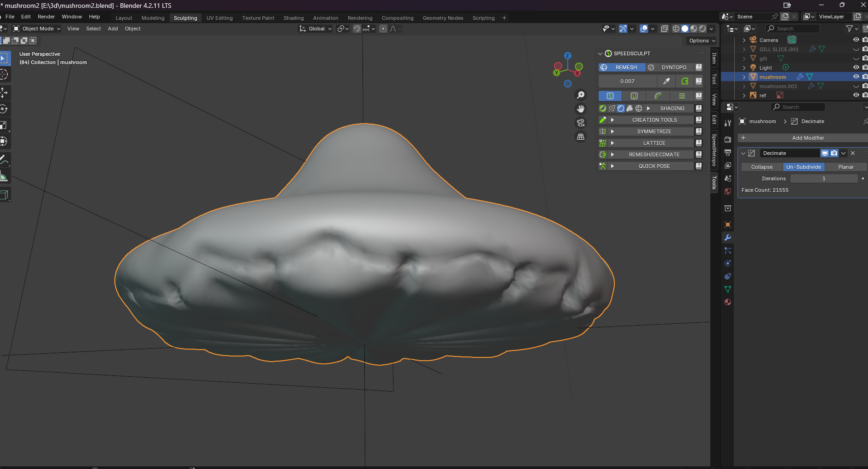Image resolution: width=868 pixels, height=469 pixels.
Task: Open the Modifiers wrench properties tab
Action: click(728, 237)
